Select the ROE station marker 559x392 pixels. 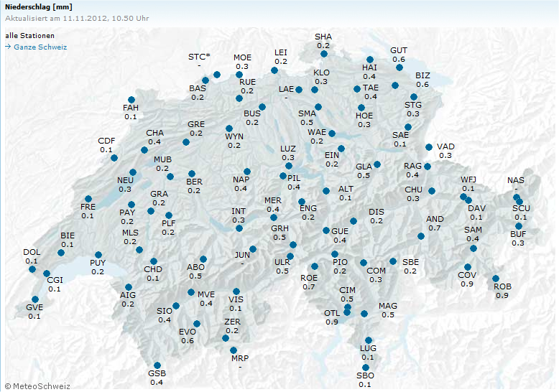tap(315, 266)
